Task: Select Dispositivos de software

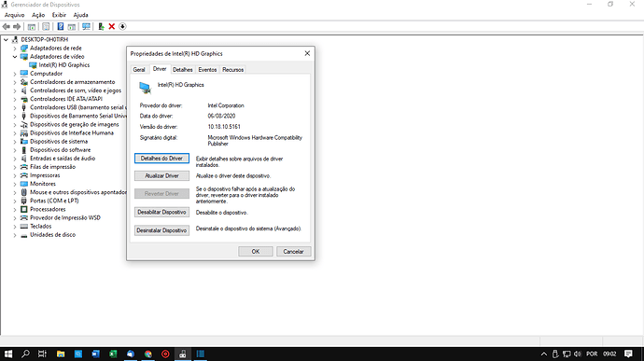Action: (x=60, y=150)
